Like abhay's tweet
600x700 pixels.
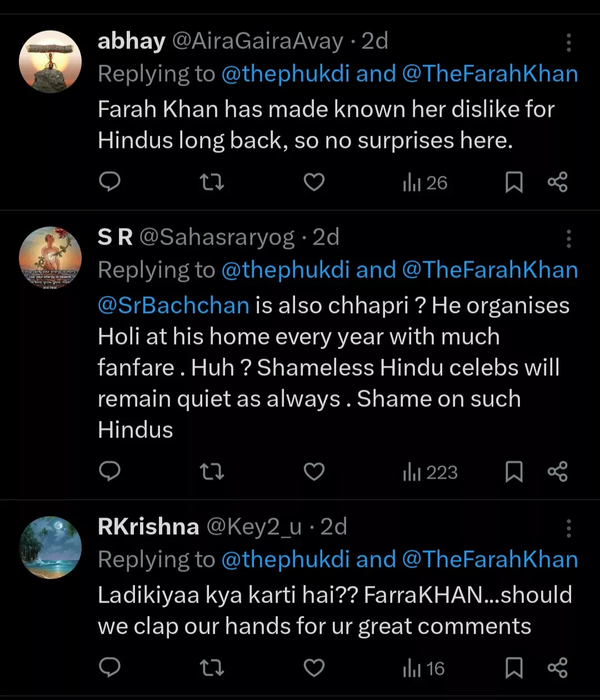pyautogui.click(x=314, y=182)
